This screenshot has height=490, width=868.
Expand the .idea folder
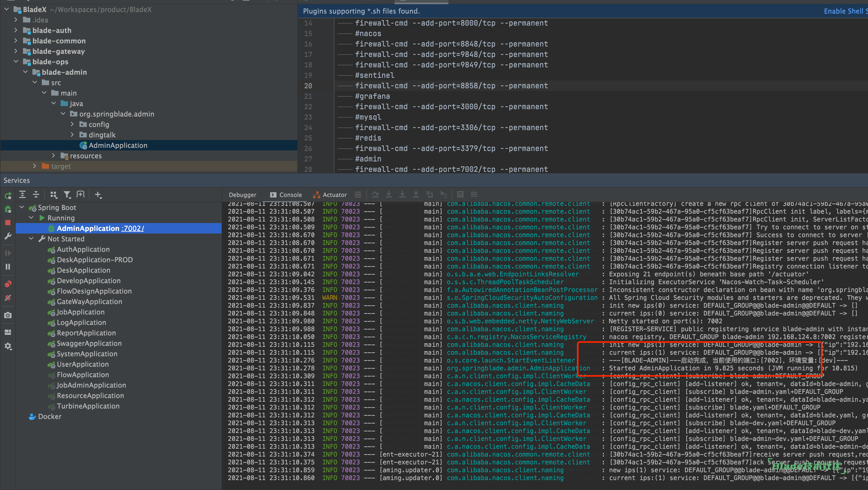point(16,20)
